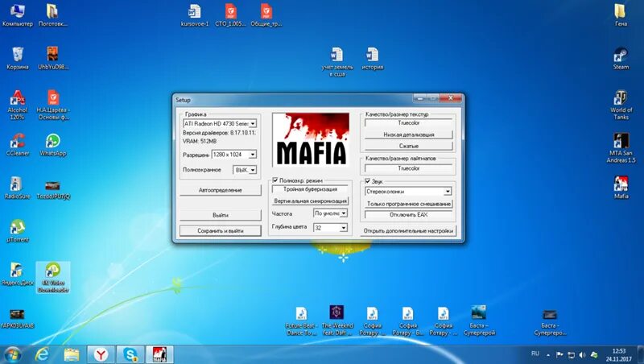Toggle Тройная буферизация option
644x364 pixels.
click(x=310, y=189)
